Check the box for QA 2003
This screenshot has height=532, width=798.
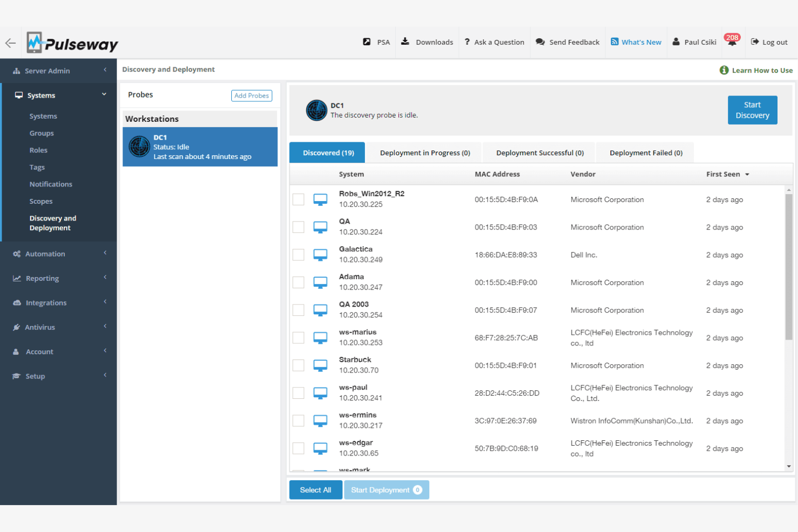coord(298,310)
